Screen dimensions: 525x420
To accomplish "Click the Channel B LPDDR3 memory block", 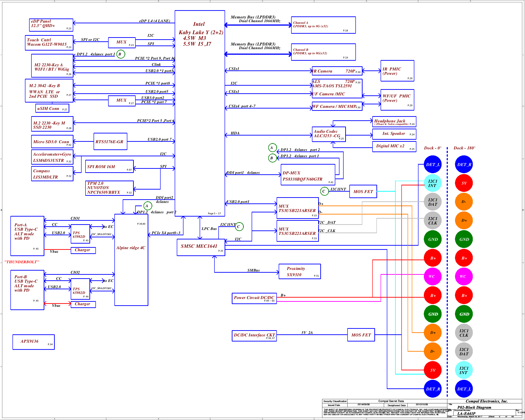I will [323, 52].
